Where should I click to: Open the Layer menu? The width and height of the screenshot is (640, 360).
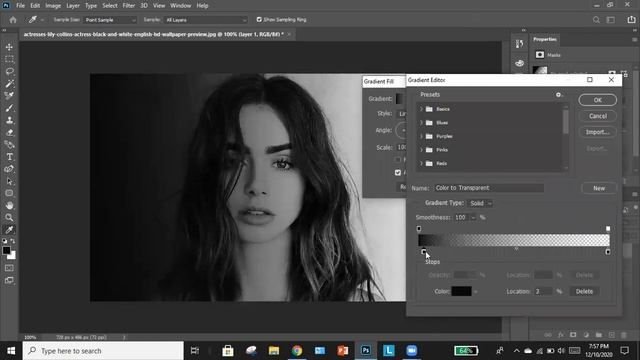73,6
